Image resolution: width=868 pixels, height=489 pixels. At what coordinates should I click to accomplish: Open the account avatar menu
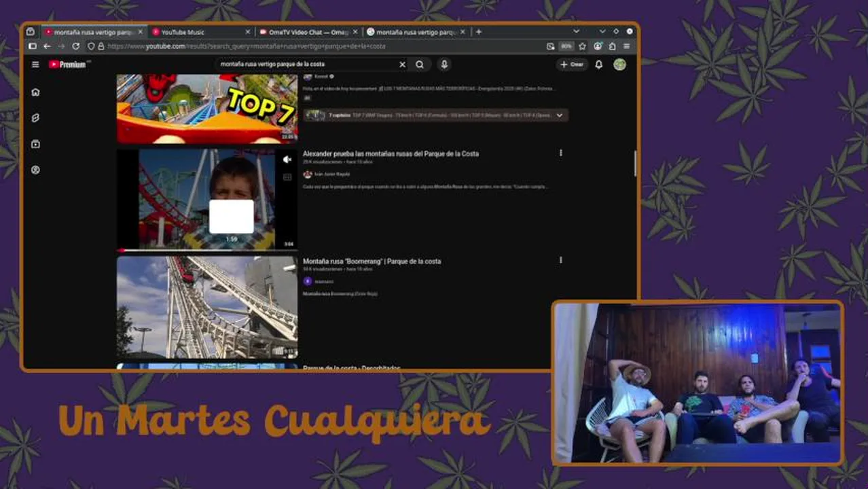pyautogui.click(x=619, y=65)
